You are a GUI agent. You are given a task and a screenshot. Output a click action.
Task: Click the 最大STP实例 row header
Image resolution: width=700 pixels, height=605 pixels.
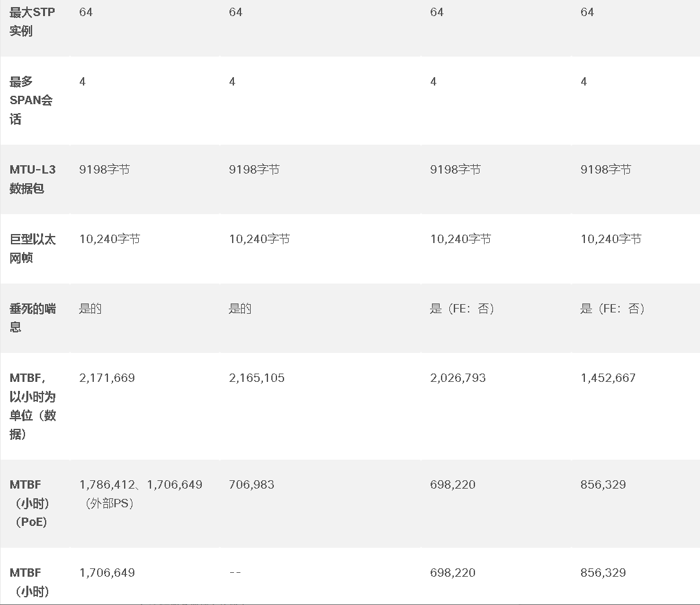click(x=32, y=21)
